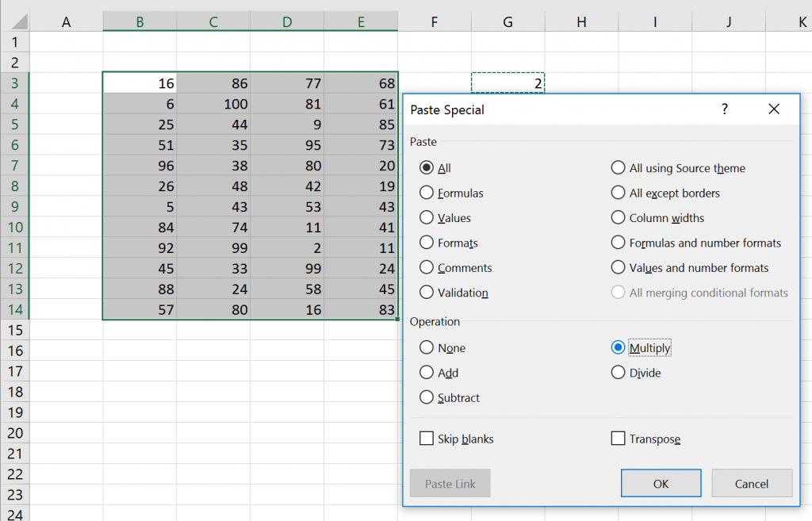Click the help question mark in dialog
Image resolution: width=812 pixels, height=521 pixels.
pyautogui.click(x=724, y=109)
